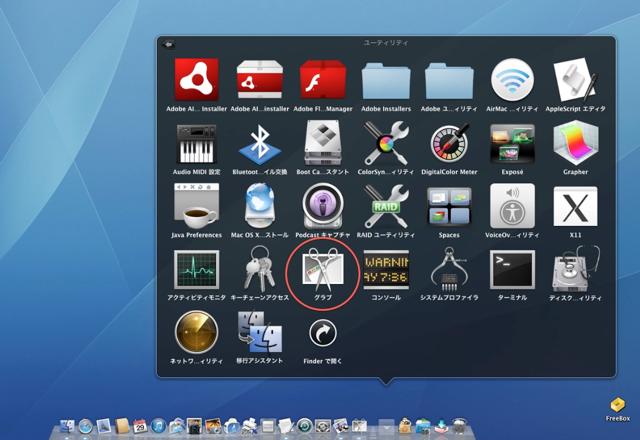Open the Java Preferences app
The image size is (640, 440).
196,207
